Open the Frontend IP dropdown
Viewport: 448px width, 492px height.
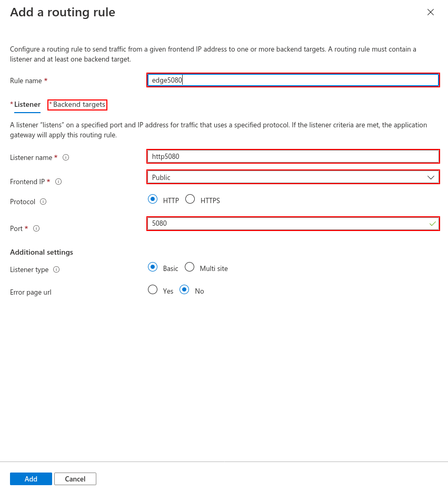[293, 177]
